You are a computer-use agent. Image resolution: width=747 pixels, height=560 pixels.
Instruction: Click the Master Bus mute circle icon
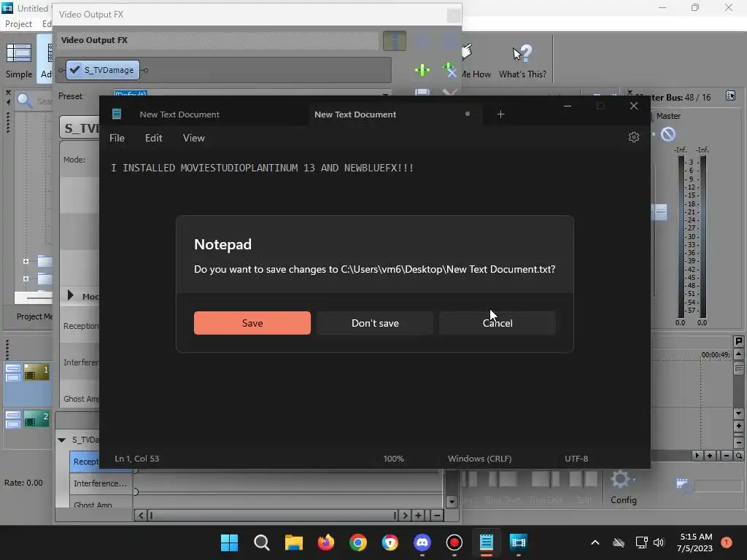pos(667,134)
